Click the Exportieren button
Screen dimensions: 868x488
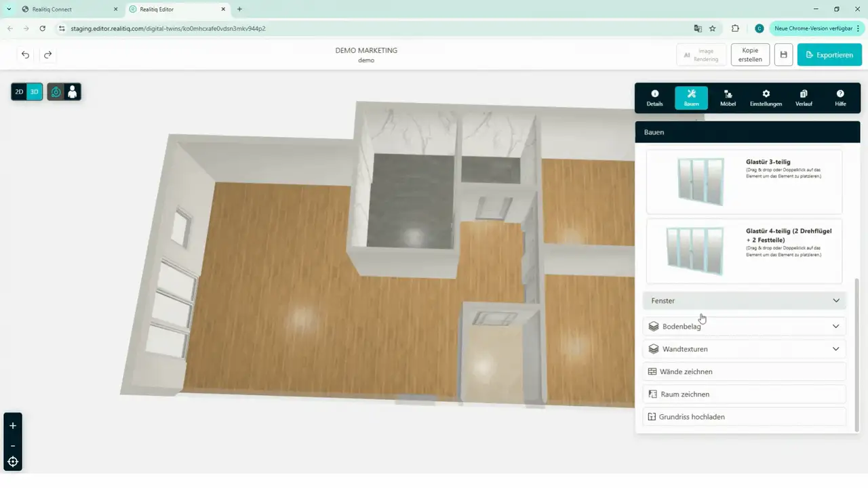[x=829, y=55]
